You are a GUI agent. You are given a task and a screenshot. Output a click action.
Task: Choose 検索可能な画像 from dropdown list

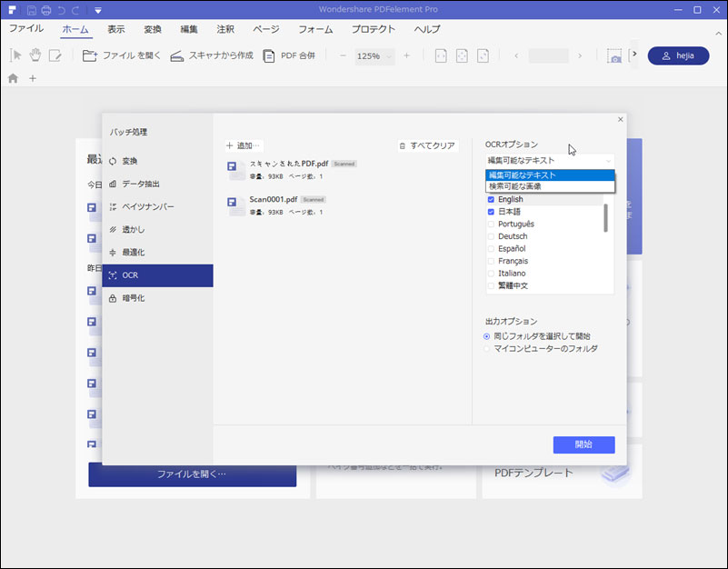pos(550,186)
